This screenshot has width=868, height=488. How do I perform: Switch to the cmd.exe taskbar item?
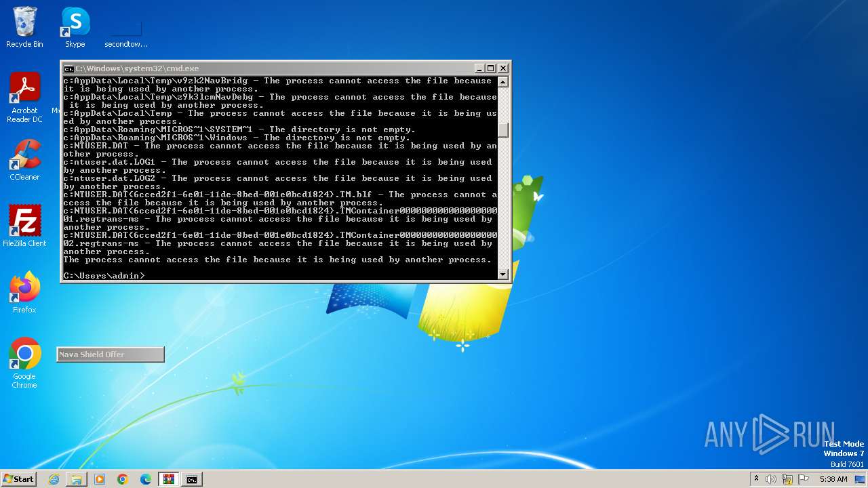click(x=192, y=479)
